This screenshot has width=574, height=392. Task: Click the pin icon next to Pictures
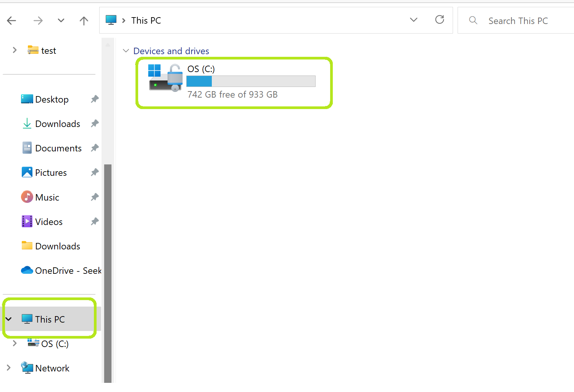coord(95,172)
